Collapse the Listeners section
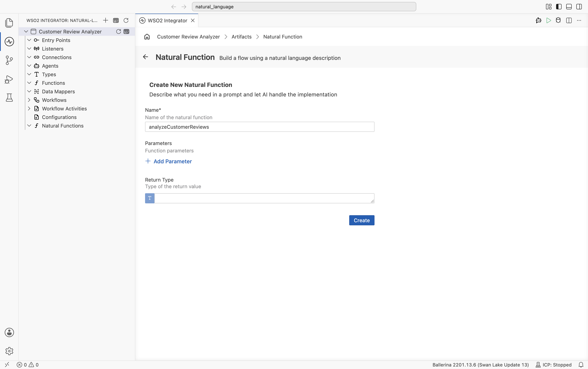 [x=29, y=49]
